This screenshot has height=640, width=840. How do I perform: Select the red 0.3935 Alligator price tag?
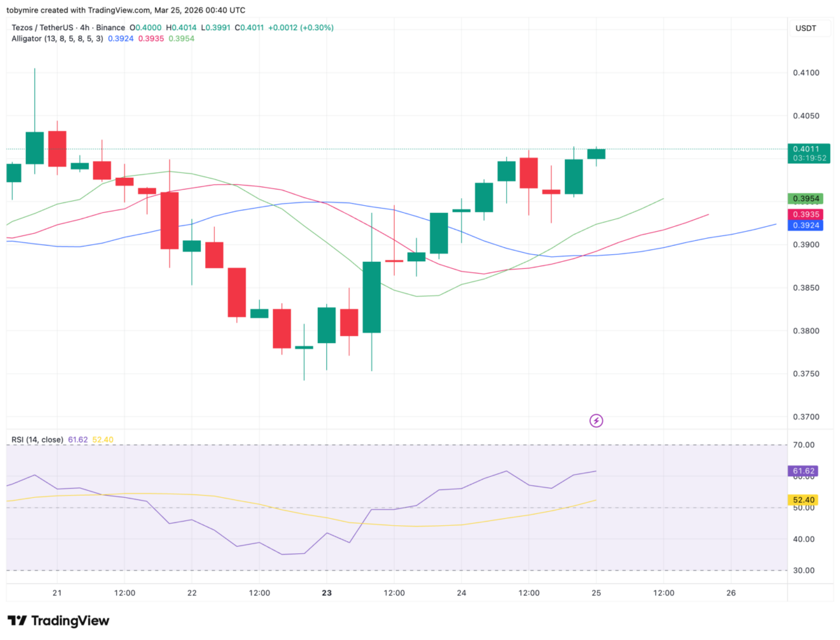click(809, 214)
